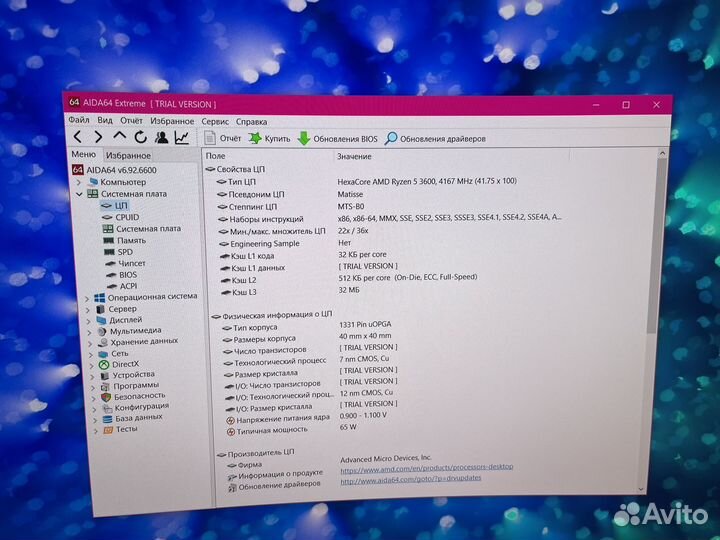Expand the Хранение данных node
720x540 pixels.
(90, 343)
